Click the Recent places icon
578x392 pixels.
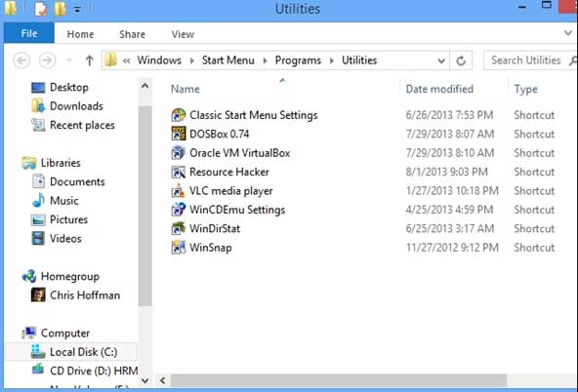[x=38, y=125]
